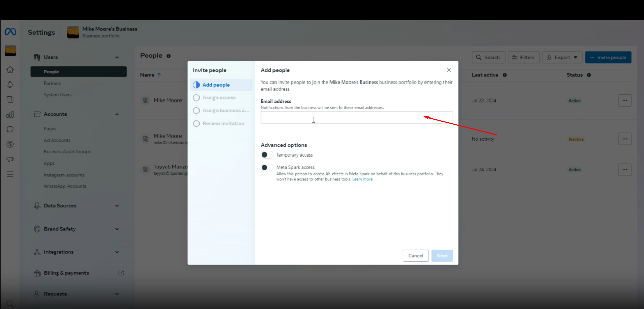644x309 pixels.
Task: Open WhatsApp Accounts in sidebar
Action: pos(65,186)
